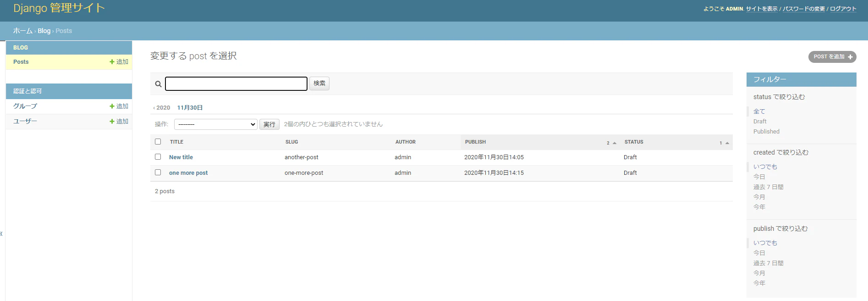868x301 pixels.
Task: Filter status by Draft
Action: (760, 122)
